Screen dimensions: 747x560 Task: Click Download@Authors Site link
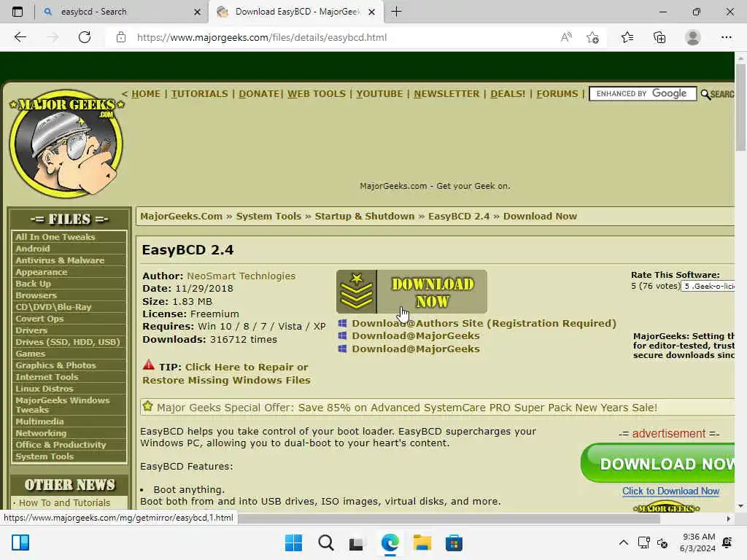484,323
